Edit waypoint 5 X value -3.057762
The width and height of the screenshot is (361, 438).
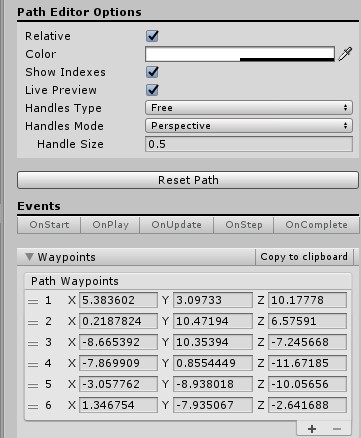point(118,384)
